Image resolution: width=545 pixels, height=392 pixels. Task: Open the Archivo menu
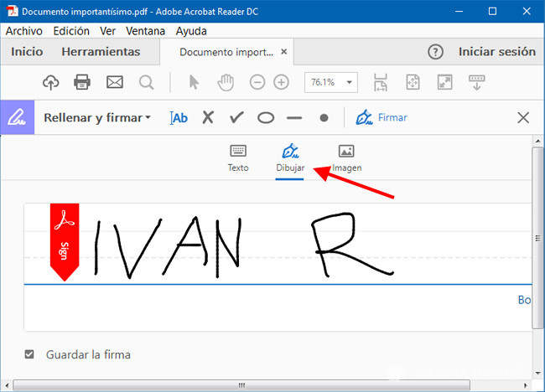coord(24,31)
